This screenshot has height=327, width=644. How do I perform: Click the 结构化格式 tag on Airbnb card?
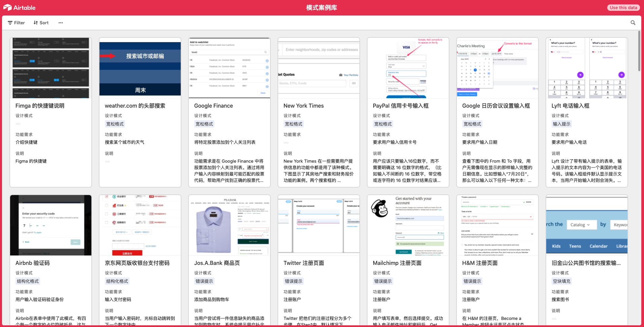pos(28,281)
